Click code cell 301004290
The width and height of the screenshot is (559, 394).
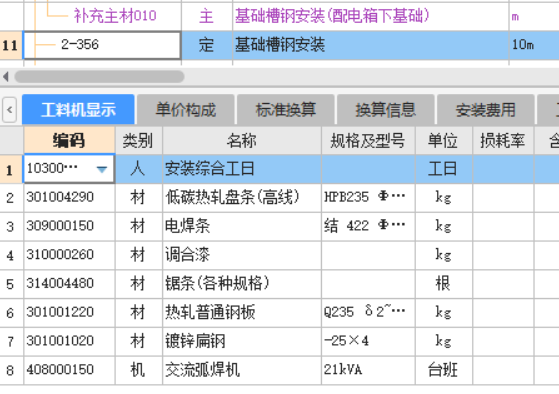tap(69, 198)
